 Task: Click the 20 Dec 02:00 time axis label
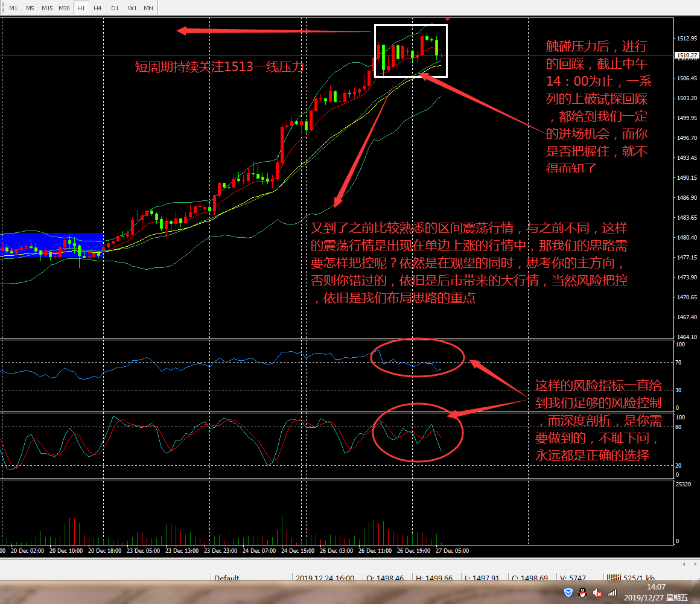pos(27,550)
